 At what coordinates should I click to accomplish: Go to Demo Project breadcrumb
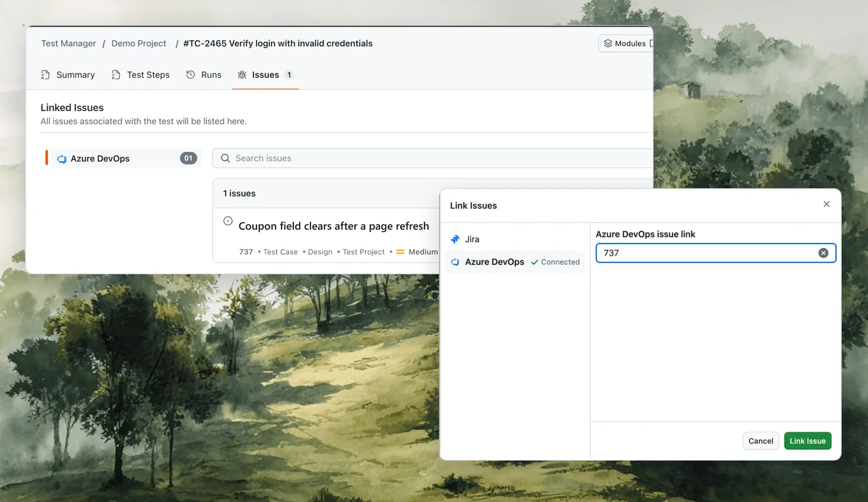point(139,43)
